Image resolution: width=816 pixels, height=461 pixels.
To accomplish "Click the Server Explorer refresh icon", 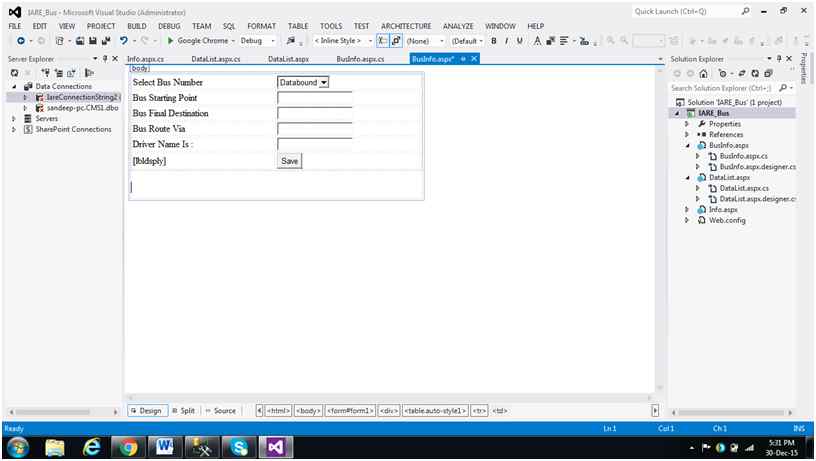I will [x=15, y=73].
